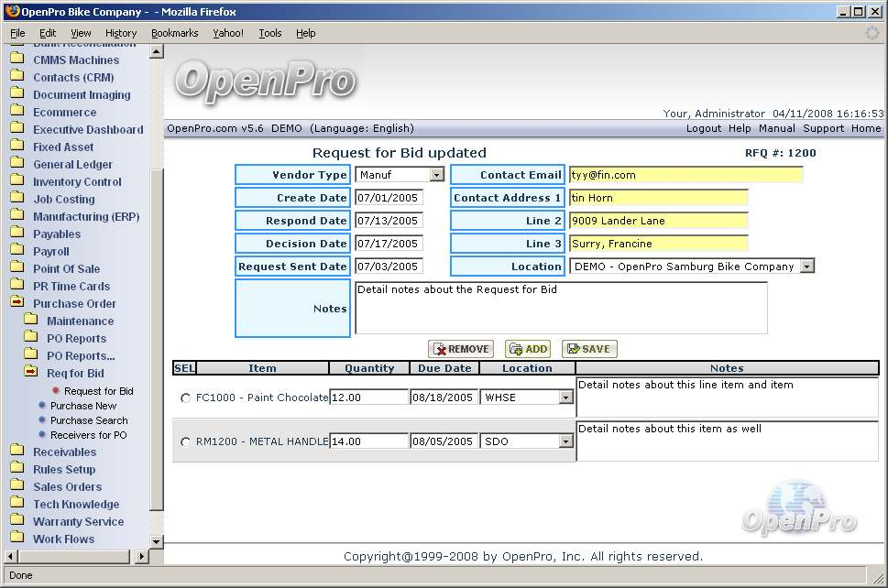The image size is (888, 588).
Task: Open the Vendor Type dropdown
Action: (x=436, y=175)
